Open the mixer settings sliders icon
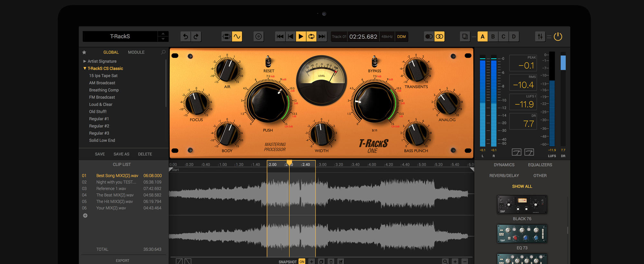Image resolution: width=644 pixels, height=264 pixels. click(x=540, y=37)
